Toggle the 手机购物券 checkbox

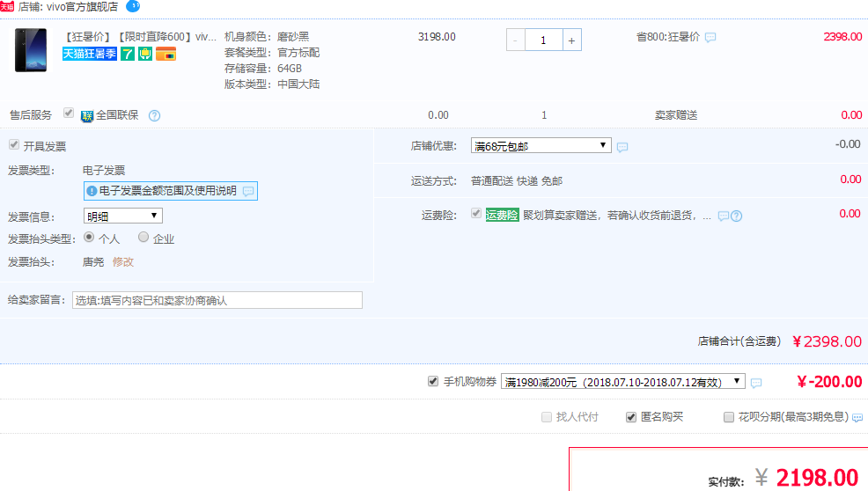coord(433,381)
